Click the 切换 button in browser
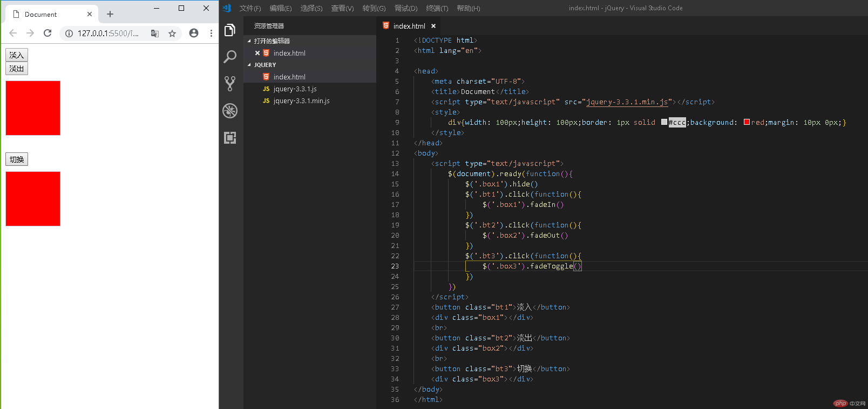The image size is (868, 409). click(x=17, y=159)
